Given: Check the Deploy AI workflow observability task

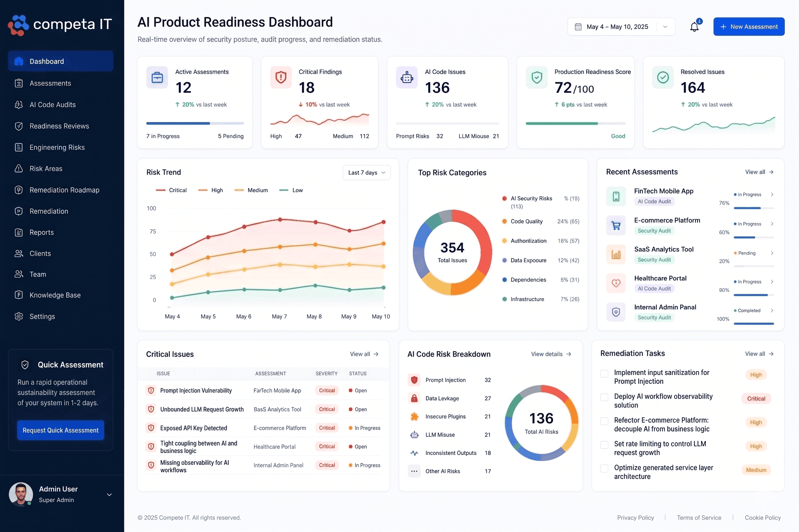Looking at the screenshot, I should 604,397.
